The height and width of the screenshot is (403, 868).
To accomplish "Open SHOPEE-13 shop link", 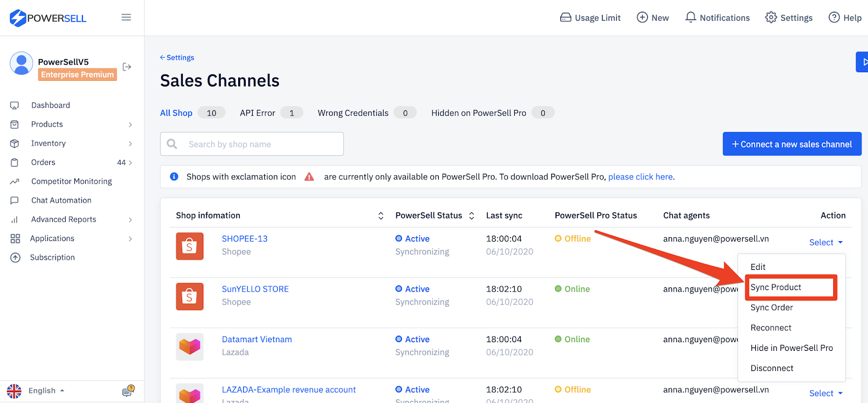I will pos(245,238).
